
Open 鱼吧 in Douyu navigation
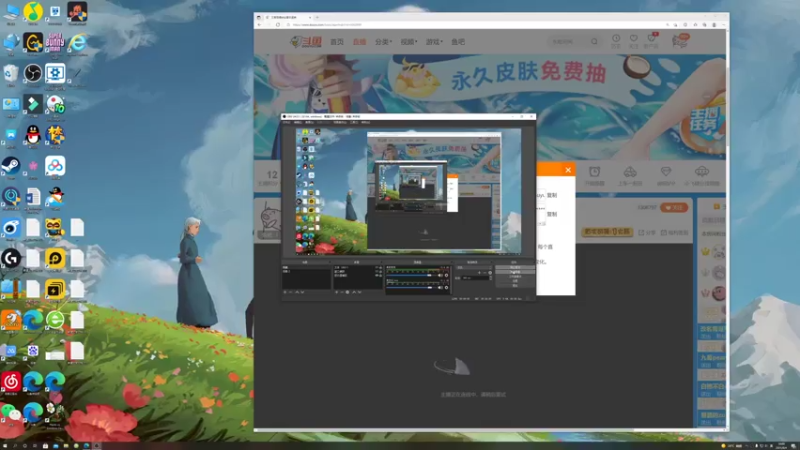click(458, 42)
